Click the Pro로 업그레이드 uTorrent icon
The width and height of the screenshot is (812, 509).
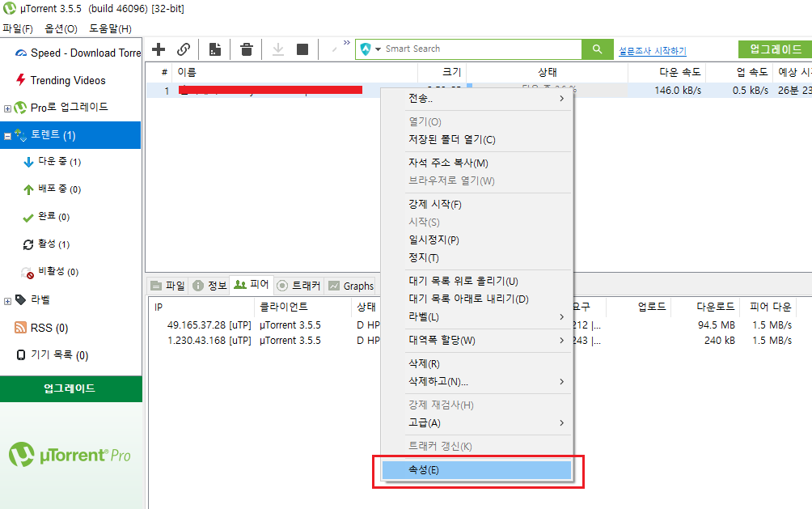tap(20, 108)
